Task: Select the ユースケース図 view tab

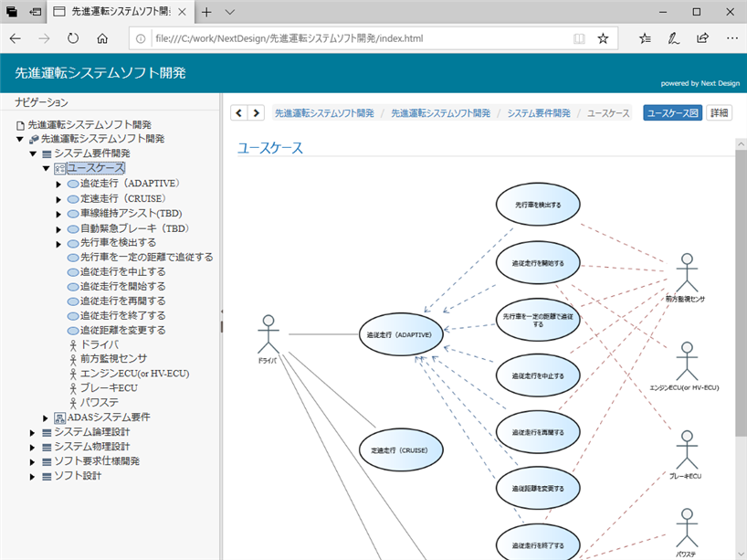Action: 672,113
